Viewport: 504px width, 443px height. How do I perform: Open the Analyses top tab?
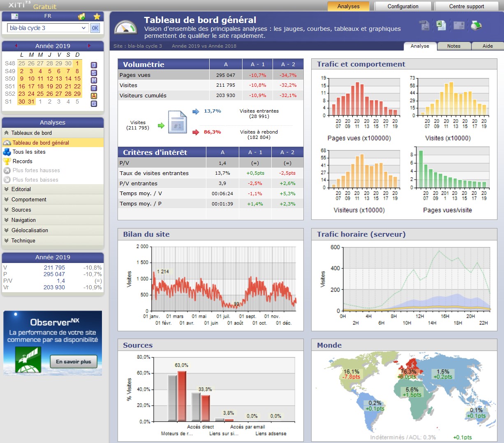click(348, 6)
